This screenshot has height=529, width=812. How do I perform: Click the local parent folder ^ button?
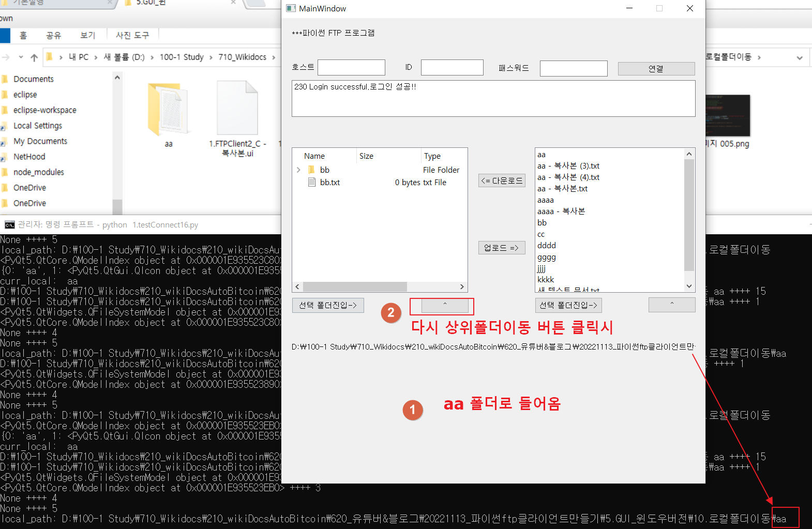(445, 305)
